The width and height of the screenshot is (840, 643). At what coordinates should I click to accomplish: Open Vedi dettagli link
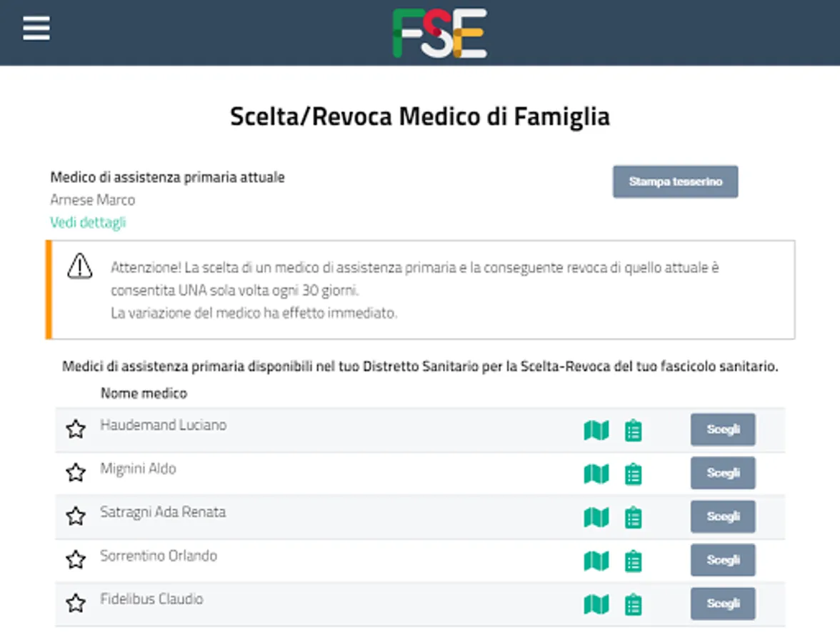point(88,222)
